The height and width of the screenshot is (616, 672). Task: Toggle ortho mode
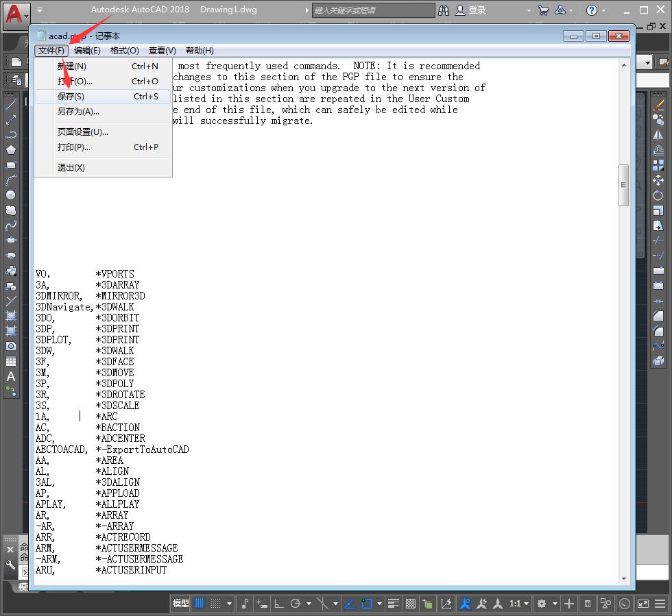[279, 604]
